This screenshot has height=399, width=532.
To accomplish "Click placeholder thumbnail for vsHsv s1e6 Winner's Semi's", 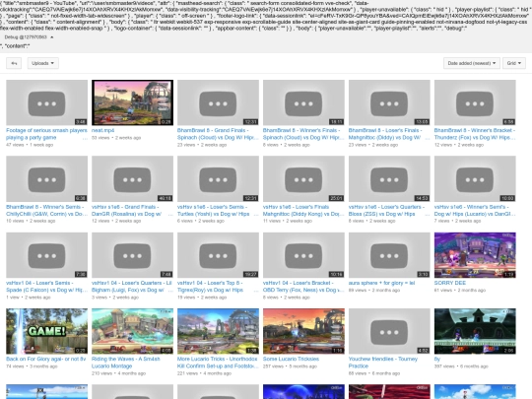I will (x=475, y=178).
